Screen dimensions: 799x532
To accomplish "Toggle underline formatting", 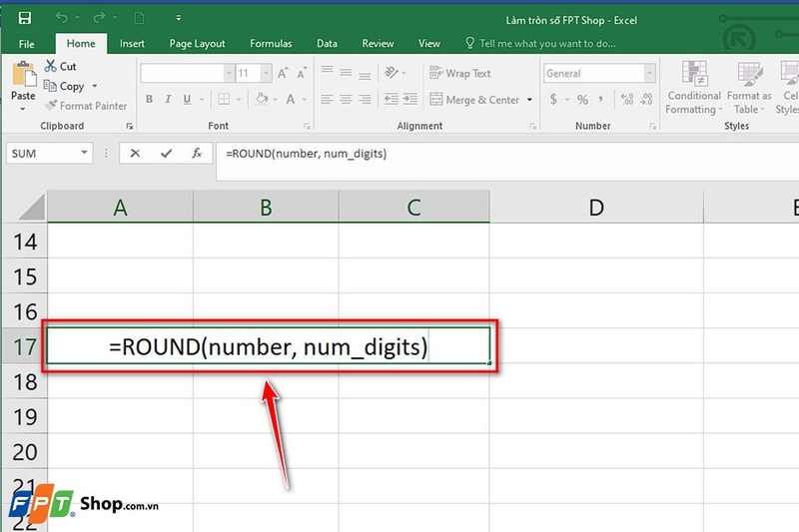I will pyautogui.click(x=187, y=99).
